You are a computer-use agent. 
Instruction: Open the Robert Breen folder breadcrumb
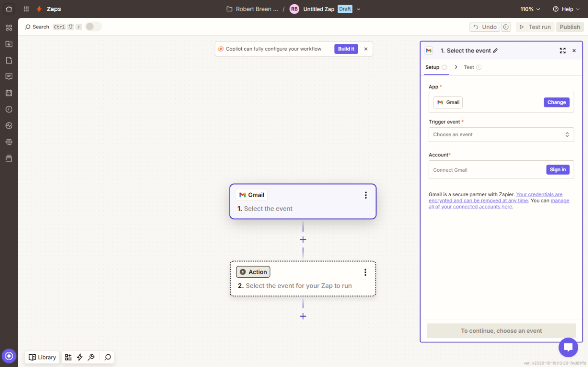252,9
